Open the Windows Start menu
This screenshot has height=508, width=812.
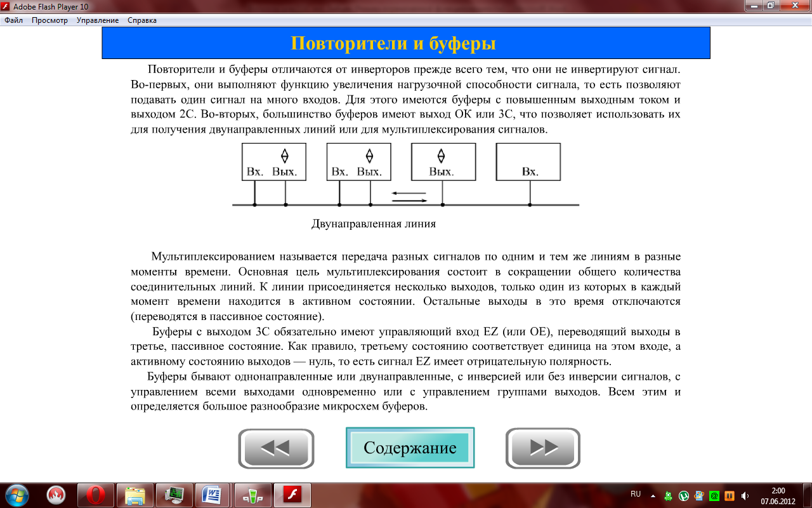(x=16, y=495)
